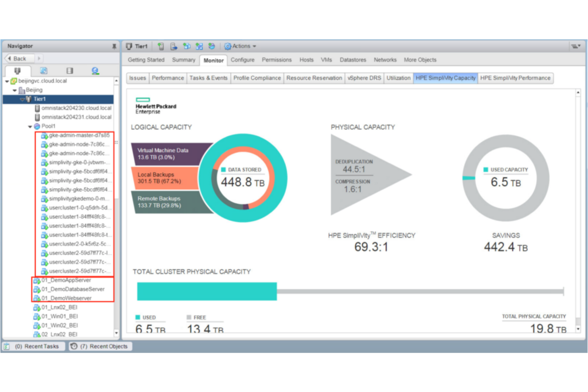Open the Actions gear menu for Tier1
The image size is (588, 392).
tap(228, 46)
